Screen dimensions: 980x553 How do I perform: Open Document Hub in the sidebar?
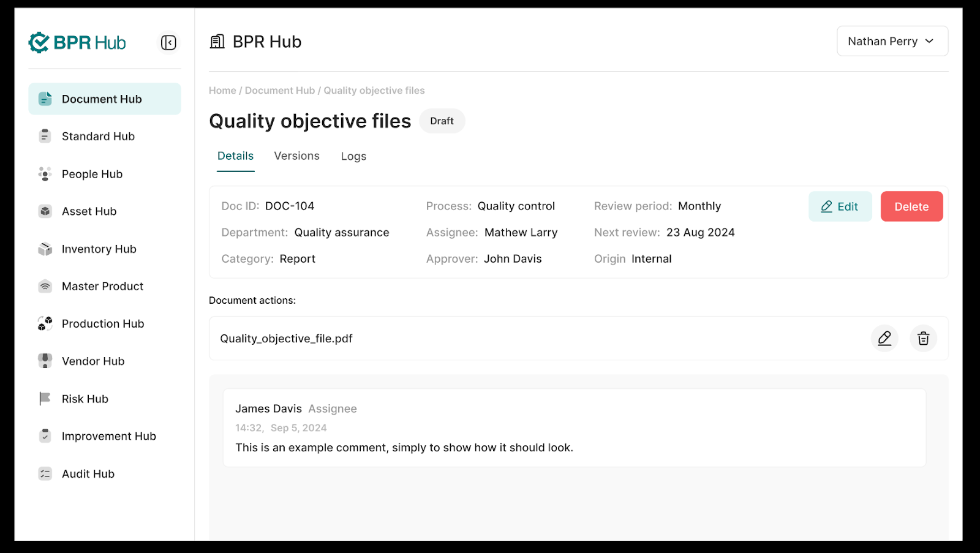point(105,99)
